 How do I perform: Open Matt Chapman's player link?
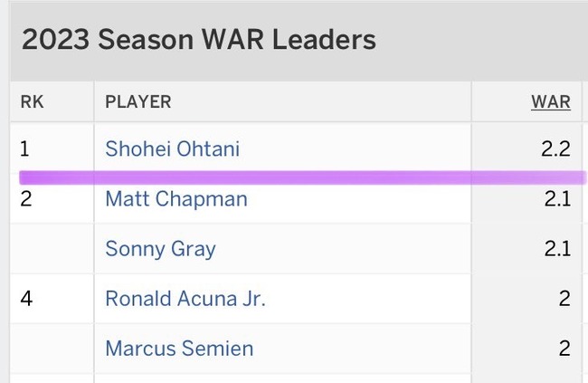176,199
